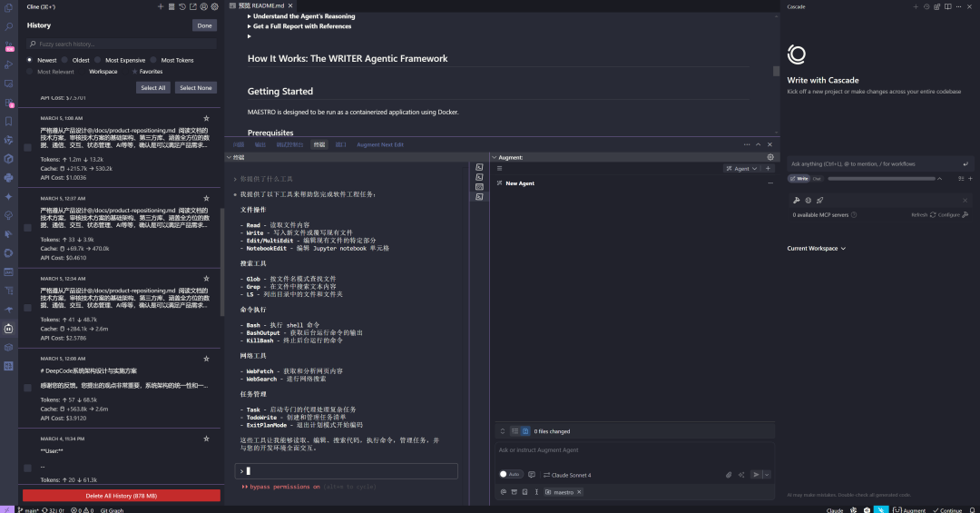Open the Cline history clock icon

tap(181, 7)
